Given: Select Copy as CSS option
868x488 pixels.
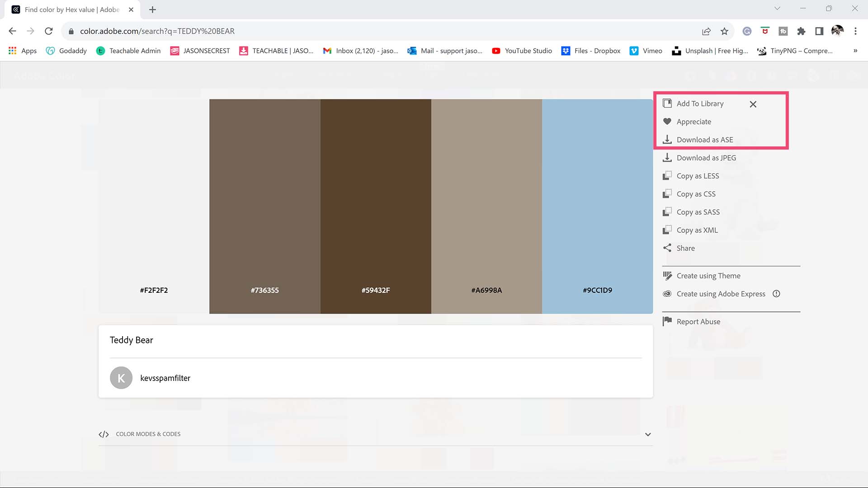Looking at the screenshot, I should tap(696, 194).
